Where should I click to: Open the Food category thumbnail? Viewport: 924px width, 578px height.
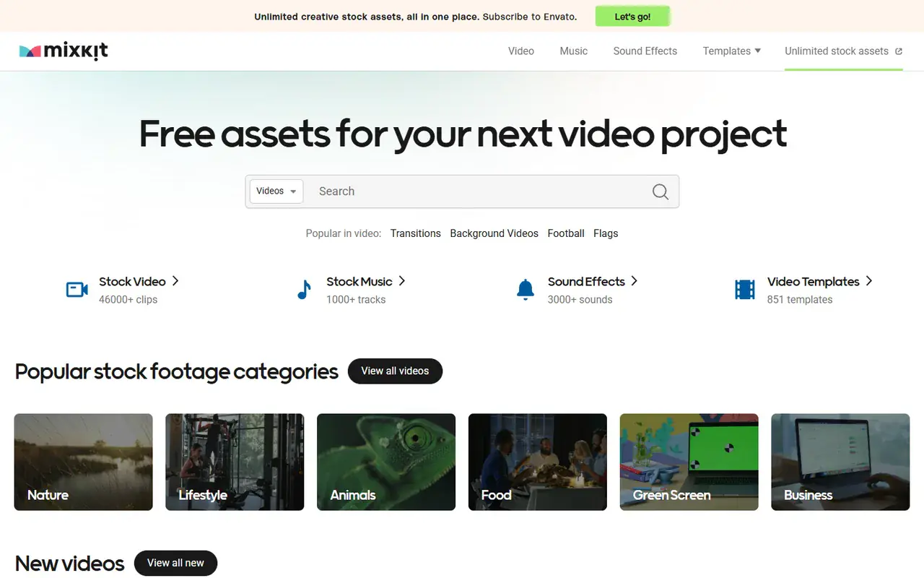(538, 462)
